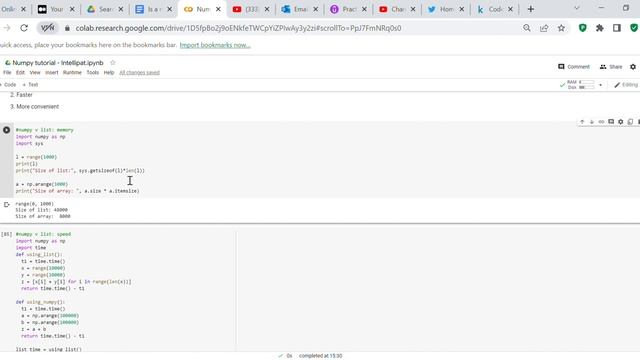
Task: Open a new browser tab
Action: (x=531, y=9)
